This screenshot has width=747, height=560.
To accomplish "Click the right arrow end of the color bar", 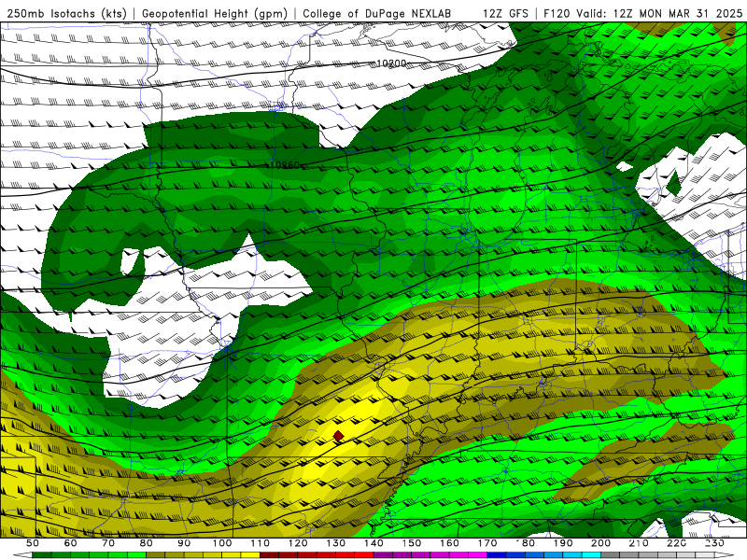I will pos(725,554).
